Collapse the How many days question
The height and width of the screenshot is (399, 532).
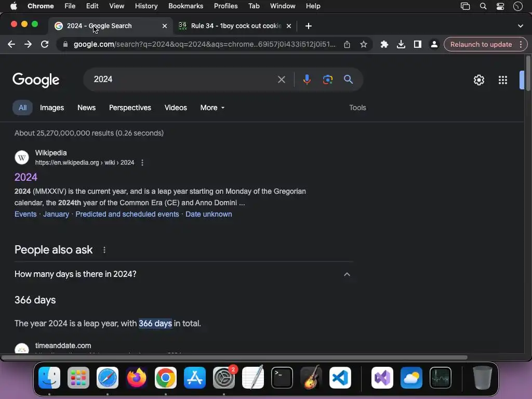pyautogui.click(x=347, y=274)
